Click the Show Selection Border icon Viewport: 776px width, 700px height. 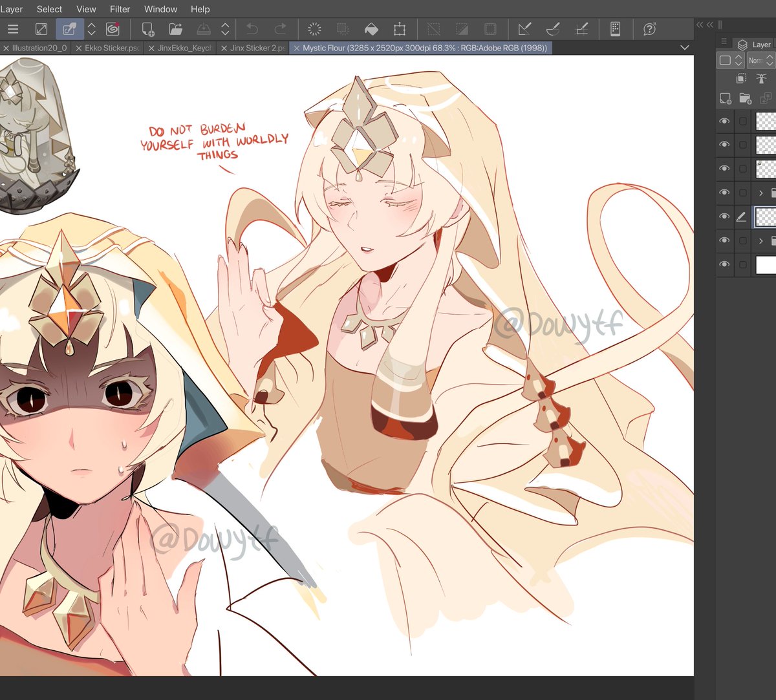point(491,29)
